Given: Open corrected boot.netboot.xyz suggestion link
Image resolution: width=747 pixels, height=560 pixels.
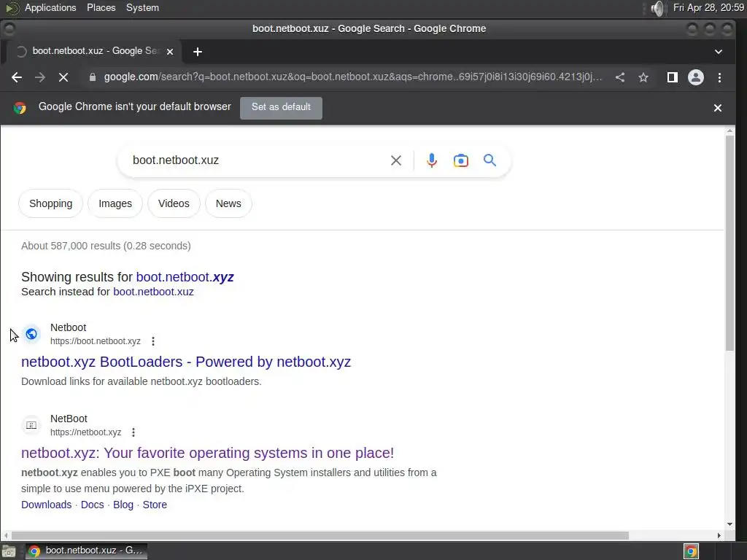Looking at the screenshot, I should click(185, 277).
